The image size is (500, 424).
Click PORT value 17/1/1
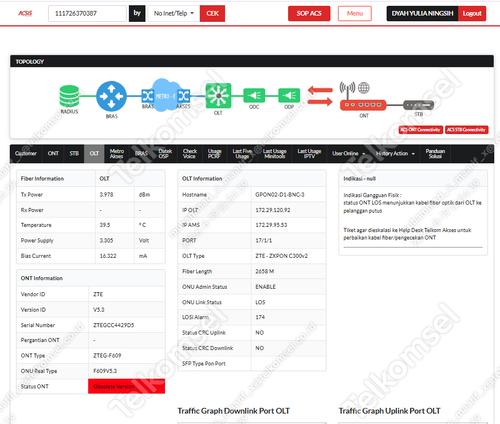(x=263, y=240)
